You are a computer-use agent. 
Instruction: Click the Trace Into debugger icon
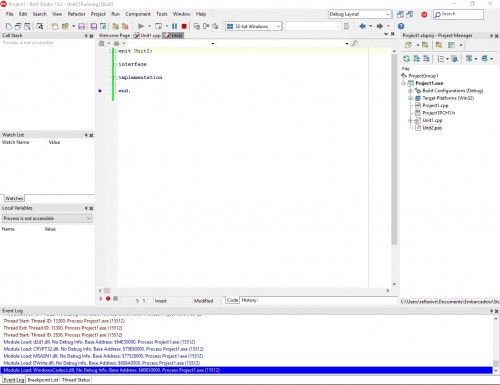pos(197,26)
